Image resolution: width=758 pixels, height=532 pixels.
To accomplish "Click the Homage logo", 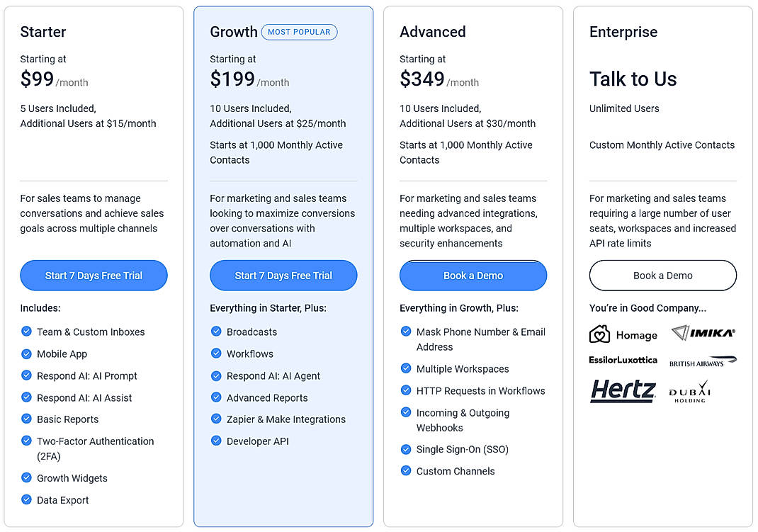I will [x=623, y=334].
